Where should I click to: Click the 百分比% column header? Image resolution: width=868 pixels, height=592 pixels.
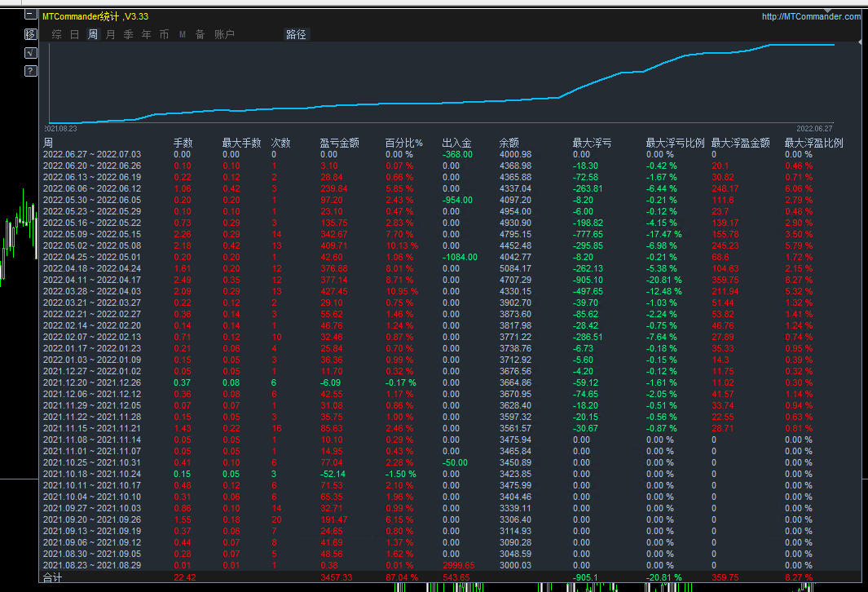pyautogui.click(x=403, y=143)
